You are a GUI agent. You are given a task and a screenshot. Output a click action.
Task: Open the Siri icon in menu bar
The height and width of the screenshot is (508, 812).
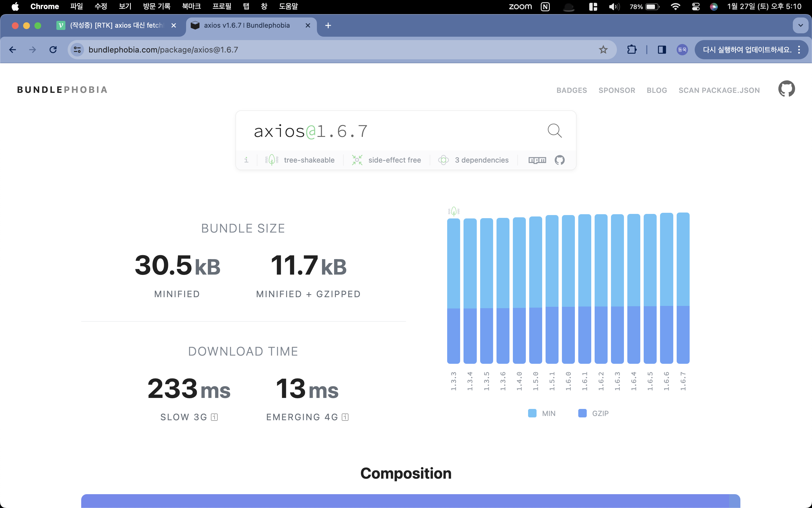tap(714, 6)
